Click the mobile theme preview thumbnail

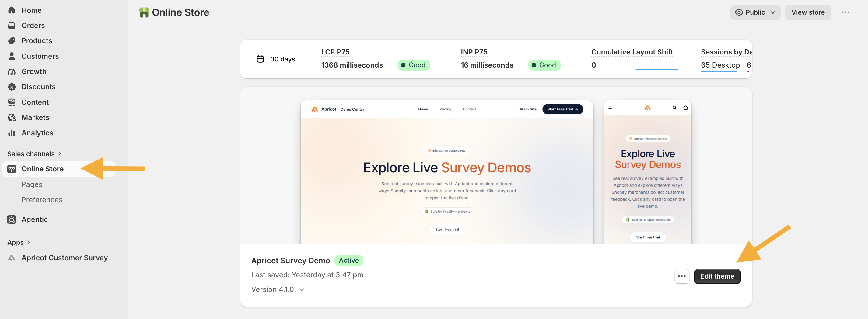(x=648, y=172)
